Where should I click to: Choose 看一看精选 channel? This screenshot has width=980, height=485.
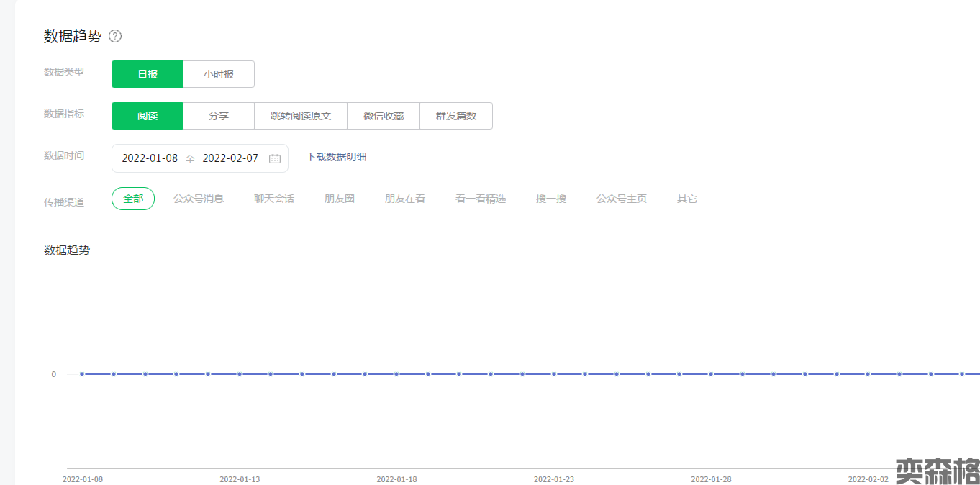(x=481, y=199)
